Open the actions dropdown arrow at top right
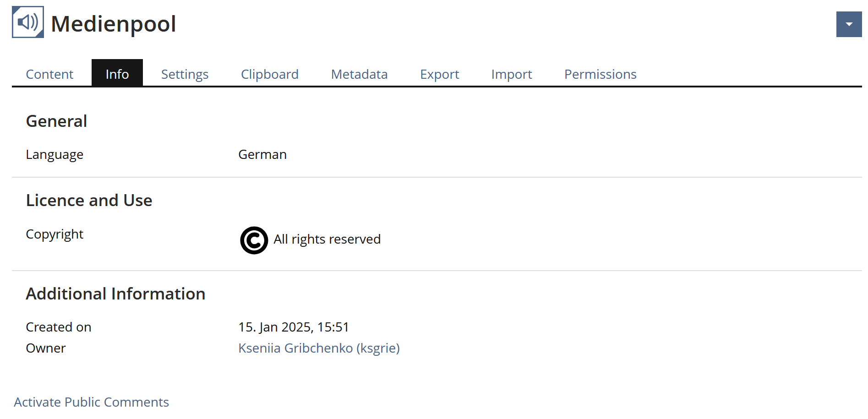The image size is (868, 419). tap(849, 24)
